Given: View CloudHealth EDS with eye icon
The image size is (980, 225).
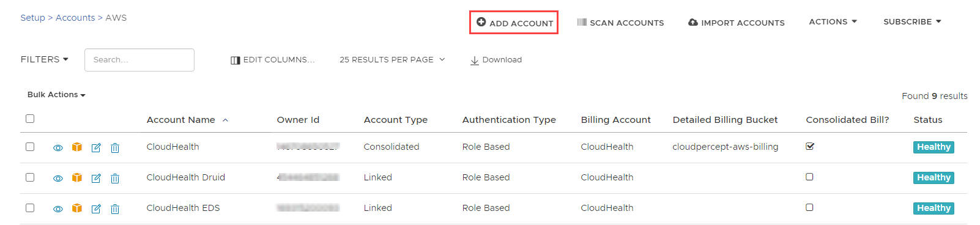Looking at the screenshot, I should tap(58, 209).
